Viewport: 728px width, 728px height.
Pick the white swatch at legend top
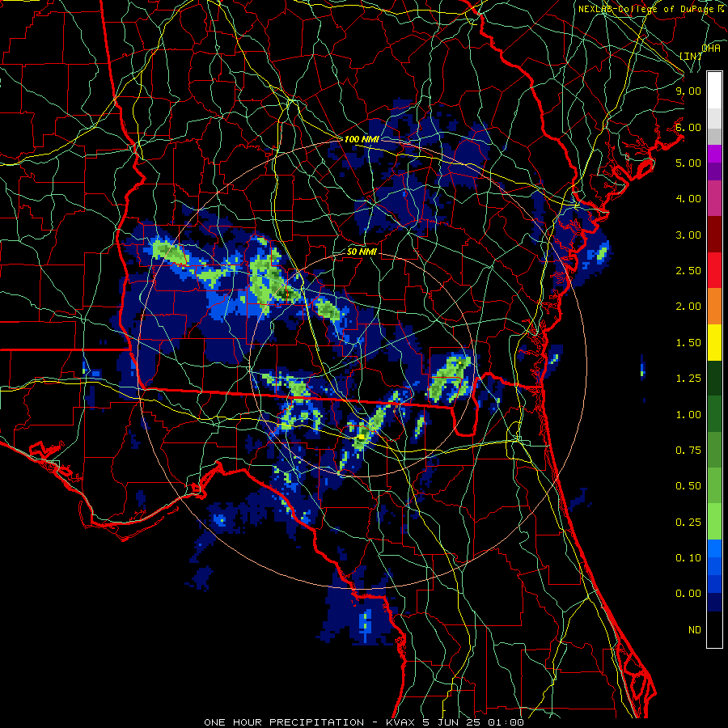[x=714, y=90]
